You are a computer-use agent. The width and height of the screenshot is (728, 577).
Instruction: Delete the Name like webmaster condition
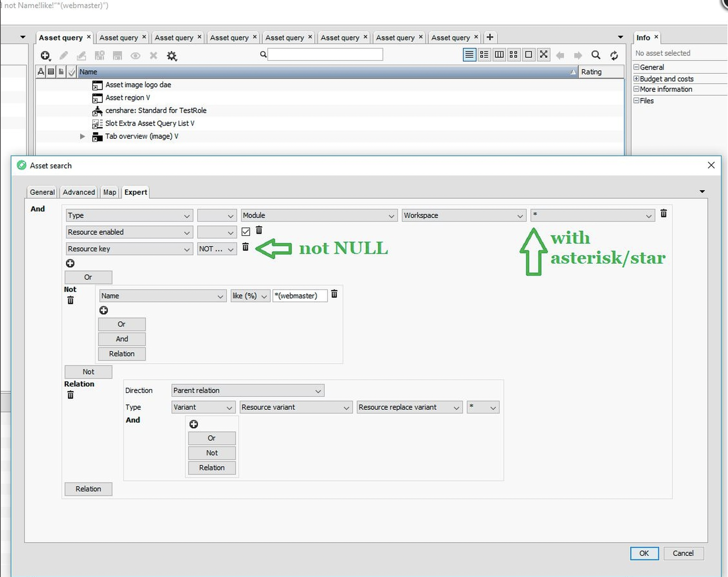[x=334, y=294]
